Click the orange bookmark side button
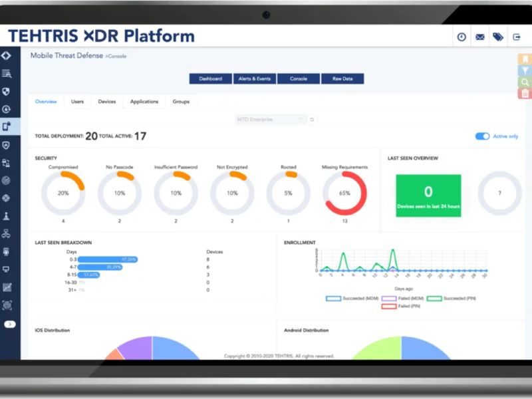 pyautogui.click(x=525, y=59)
